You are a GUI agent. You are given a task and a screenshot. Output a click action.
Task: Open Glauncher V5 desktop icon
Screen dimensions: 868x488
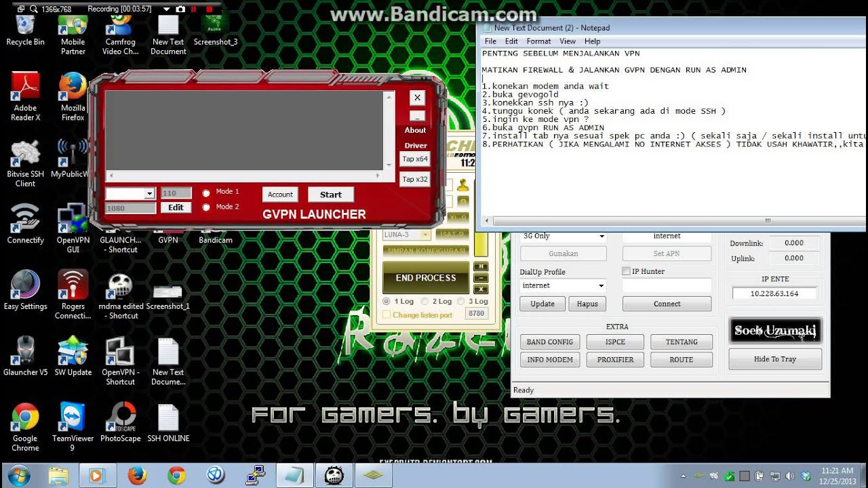[25, 356]
